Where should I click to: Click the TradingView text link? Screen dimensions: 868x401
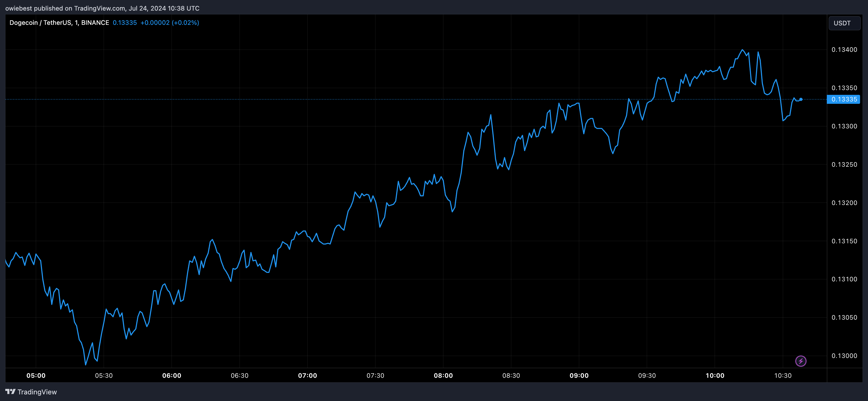coord(37,392)
